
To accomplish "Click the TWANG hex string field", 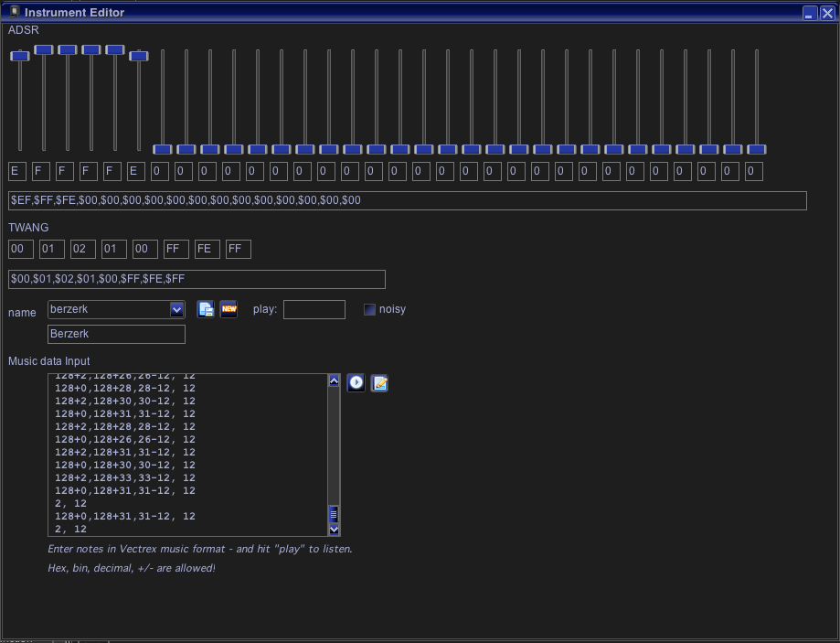I will coord(197,279).
